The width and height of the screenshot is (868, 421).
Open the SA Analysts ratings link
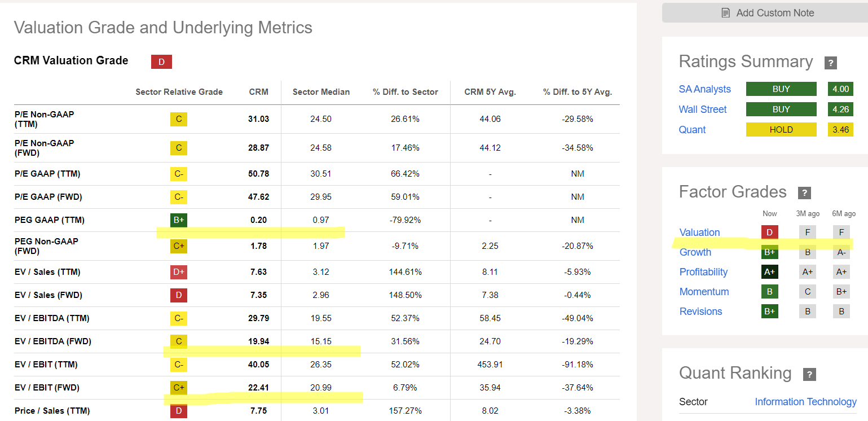(x=704, y=89)
